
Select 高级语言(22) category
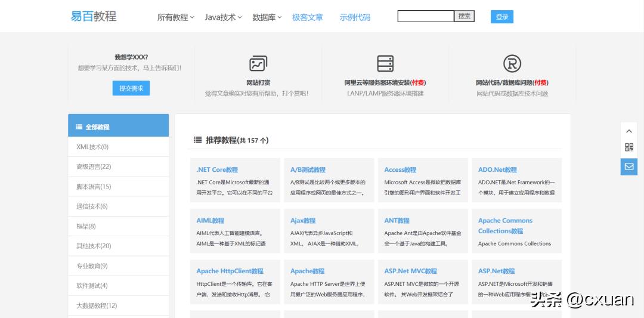pos(118,166)
